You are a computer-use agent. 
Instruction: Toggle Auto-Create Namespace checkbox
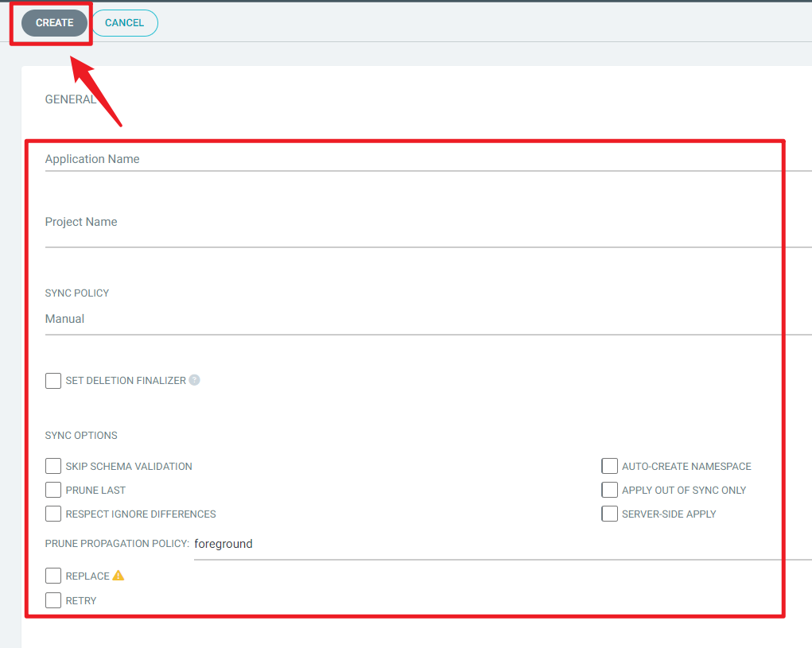[609, 466]
